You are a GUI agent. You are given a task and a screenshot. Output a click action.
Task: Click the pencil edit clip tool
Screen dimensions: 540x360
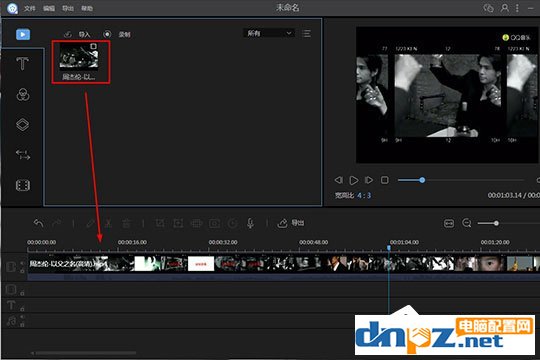point(90,224)
